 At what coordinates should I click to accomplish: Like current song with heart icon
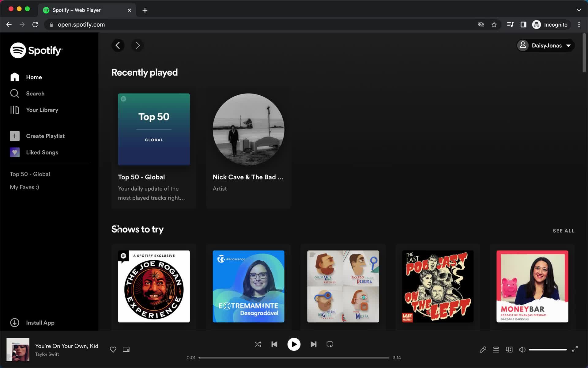point(113,350)
